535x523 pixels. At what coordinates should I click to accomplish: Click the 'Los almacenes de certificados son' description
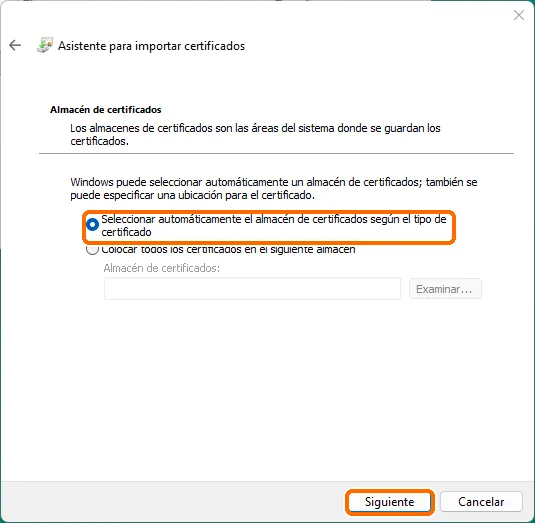[x=255, y=134]
